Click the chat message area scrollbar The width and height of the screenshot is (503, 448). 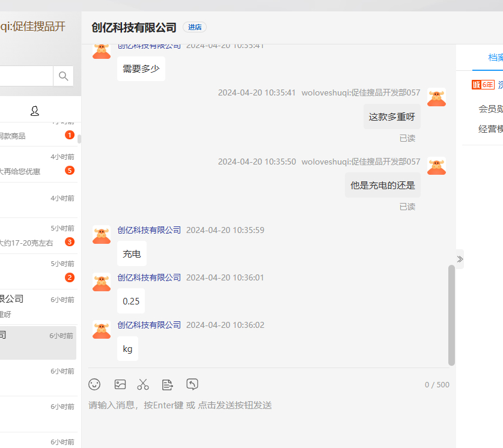451,315
